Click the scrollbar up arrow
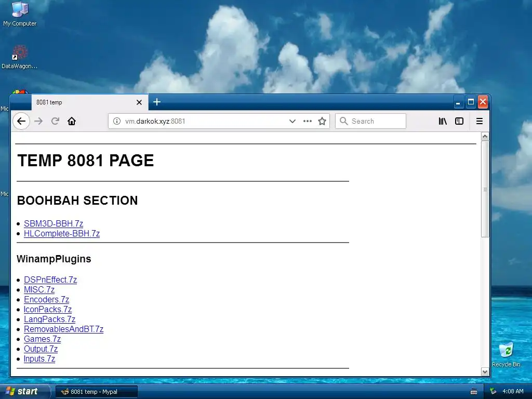The width and height of the screenshot is (532, 399). [485, 137]
